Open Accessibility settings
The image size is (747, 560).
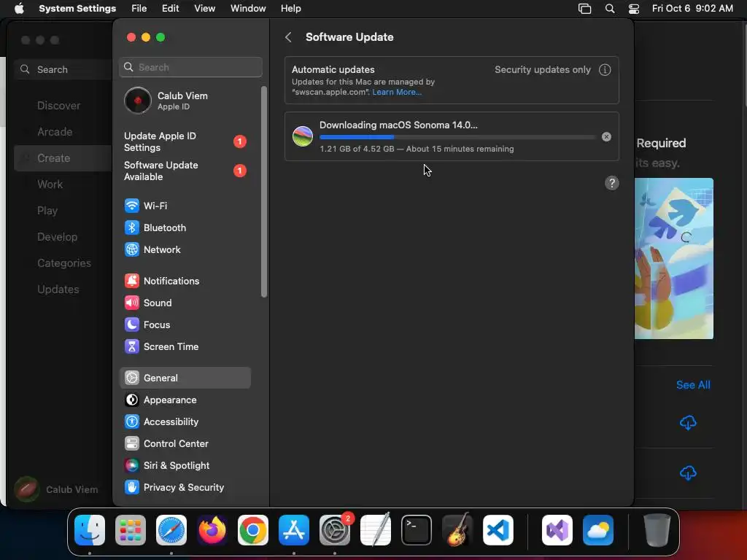click(x=185, y=422)
